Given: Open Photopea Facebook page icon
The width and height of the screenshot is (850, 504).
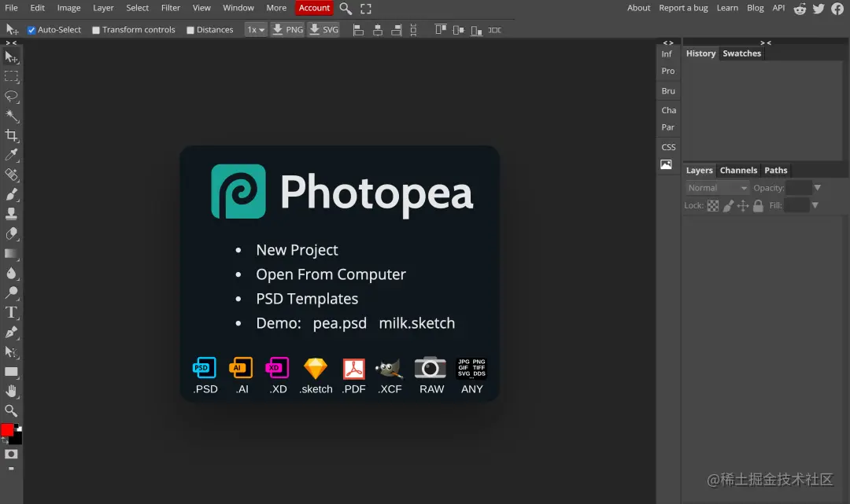Looking at the screenshot, I should pyautogui.click(x=837, y=8).
